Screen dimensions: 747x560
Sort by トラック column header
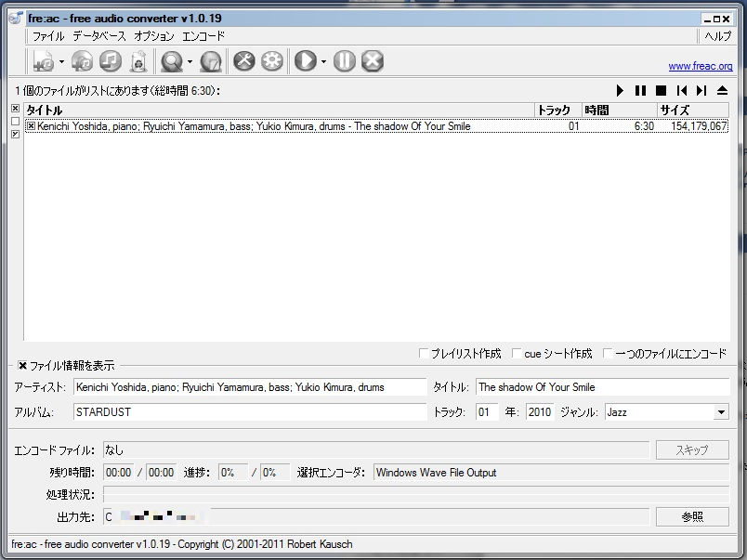557,111
